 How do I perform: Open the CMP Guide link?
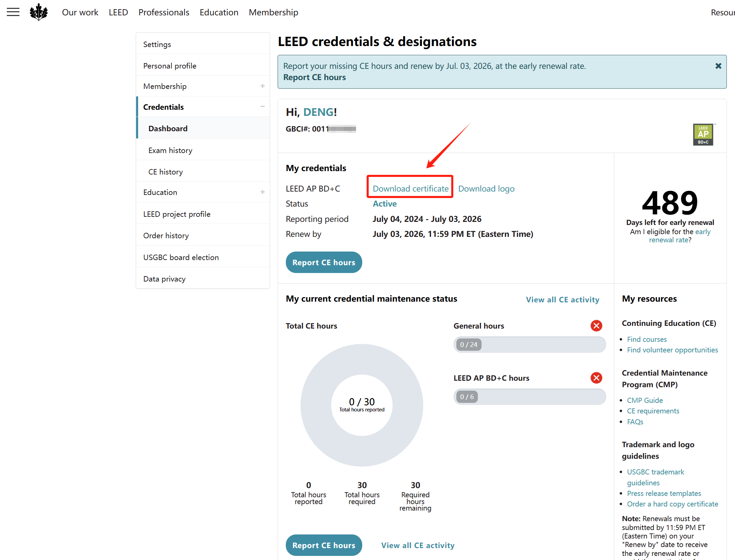(645, 400)
